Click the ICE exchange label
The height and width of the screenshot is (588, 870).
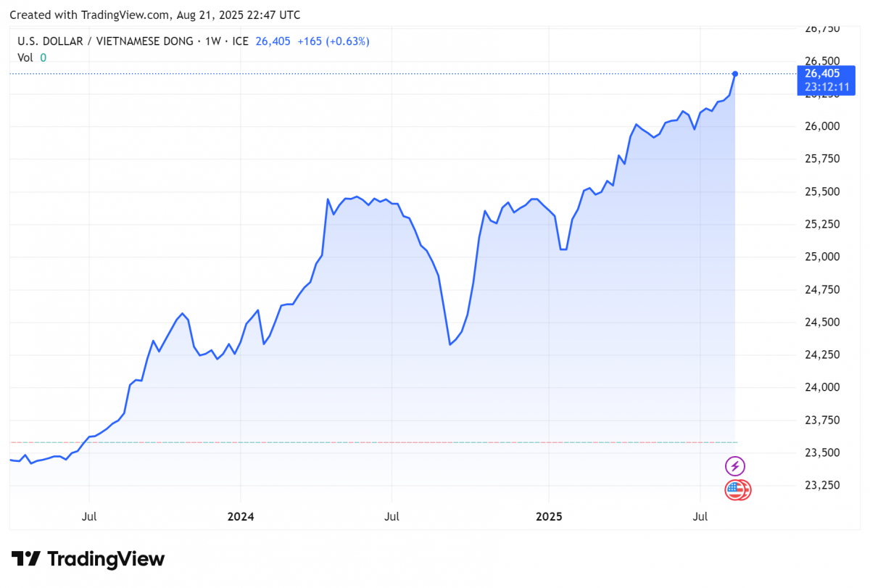click(x=239, y=41)
